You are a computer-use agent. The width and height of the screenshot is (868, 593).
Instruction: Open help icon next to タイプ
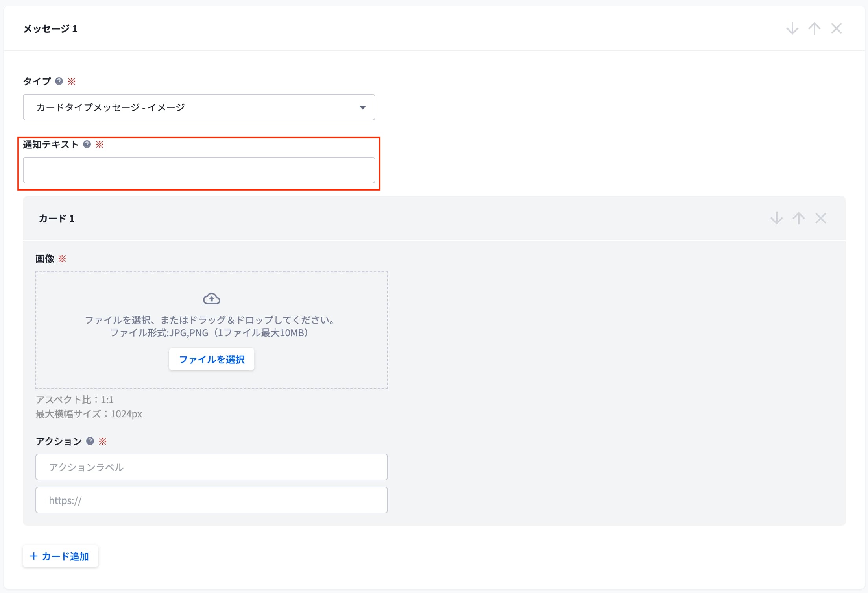click(59, 81)
